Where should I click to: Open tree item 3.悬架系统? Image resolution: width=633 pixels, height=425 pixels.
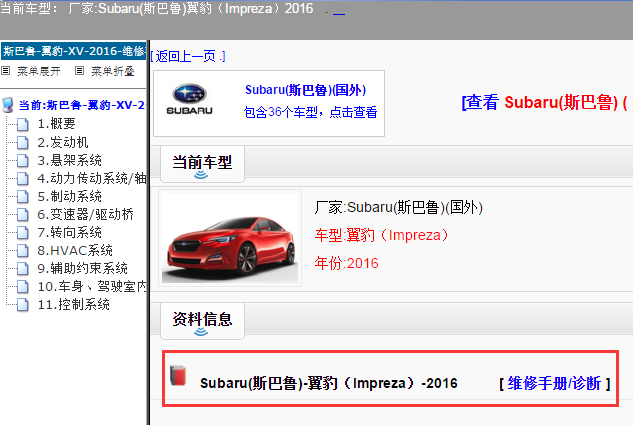click(x=69, y=160)
